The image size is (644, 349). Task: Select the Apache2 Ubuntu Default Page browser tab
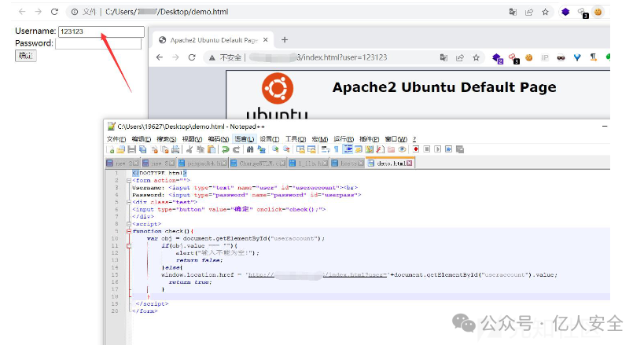(x=212, y=40)
